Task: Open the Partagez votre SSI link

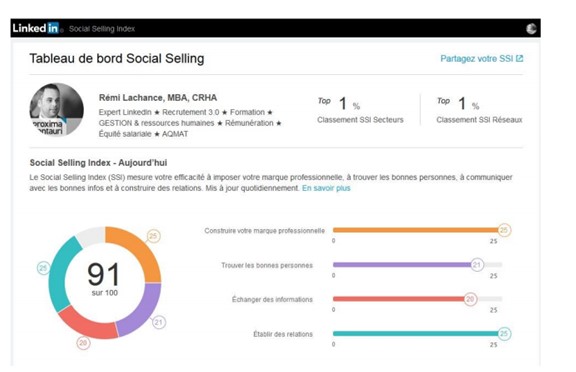Action: pyautogui.click(x=482, y=58)
